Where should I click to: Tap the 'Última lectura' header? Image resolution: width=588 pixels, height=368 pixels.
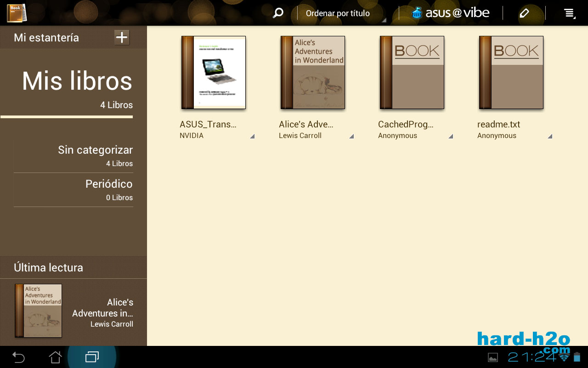click(x=49, y=268)
